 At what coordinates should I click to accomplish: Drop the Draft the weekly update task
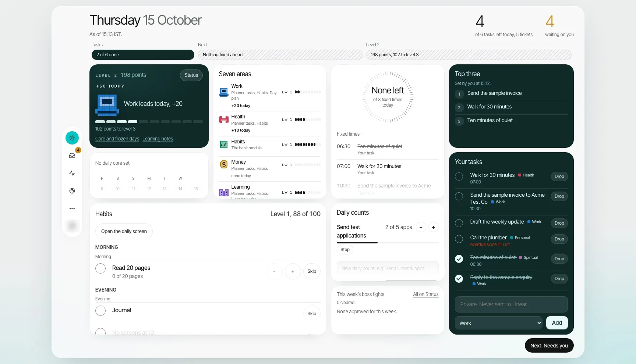click(559, 223)
